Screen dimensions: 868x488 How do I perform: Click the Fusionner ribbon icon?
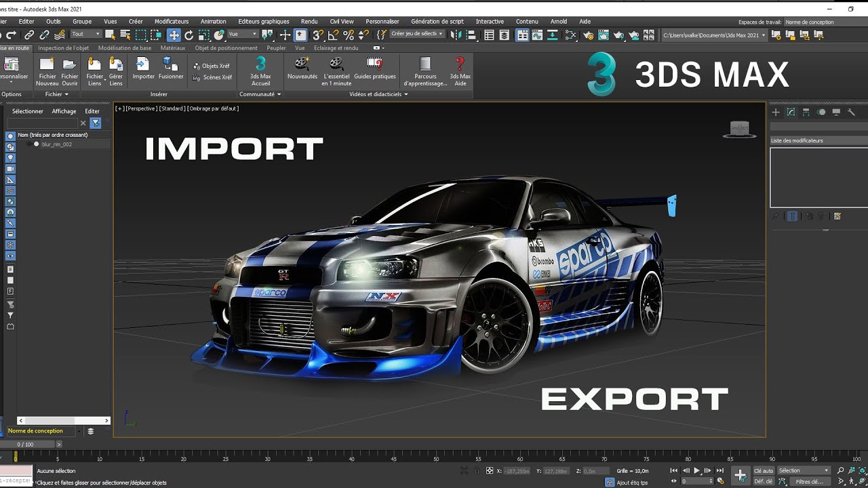tap(171, 68)
